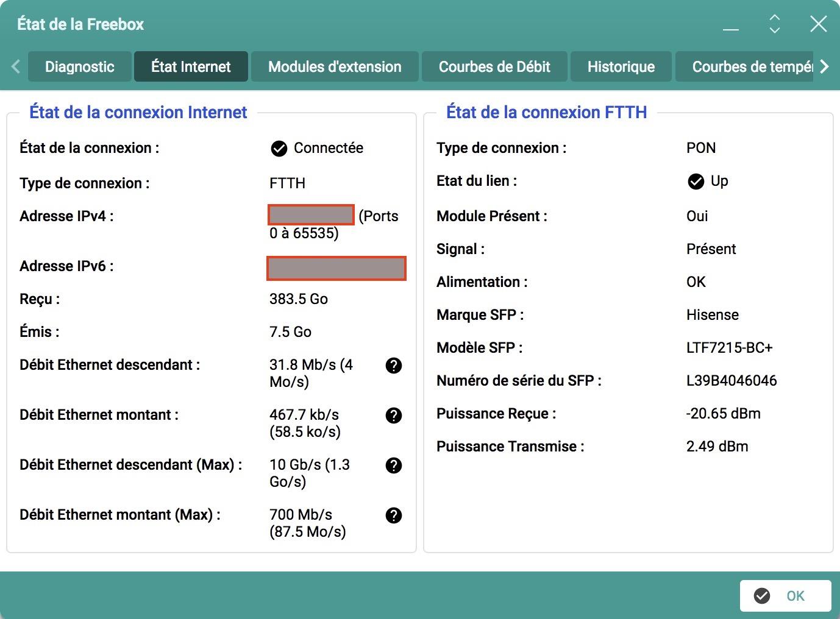Click the Connectée status checkmark icon
Image resolution: width=840 pixels, height=619 pixels.
[279, 149]
